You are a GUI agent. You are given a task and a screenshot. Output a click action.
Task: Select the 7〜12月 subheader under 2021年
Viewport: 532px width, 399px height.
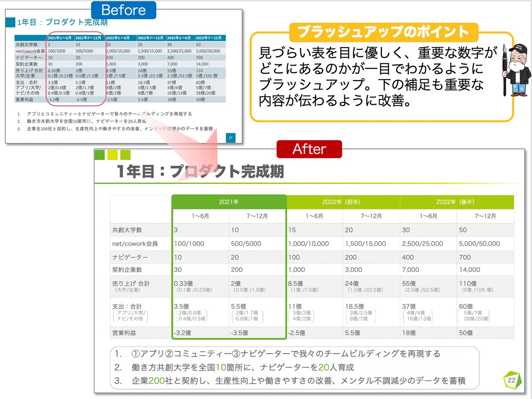click(x=257, y=216)
